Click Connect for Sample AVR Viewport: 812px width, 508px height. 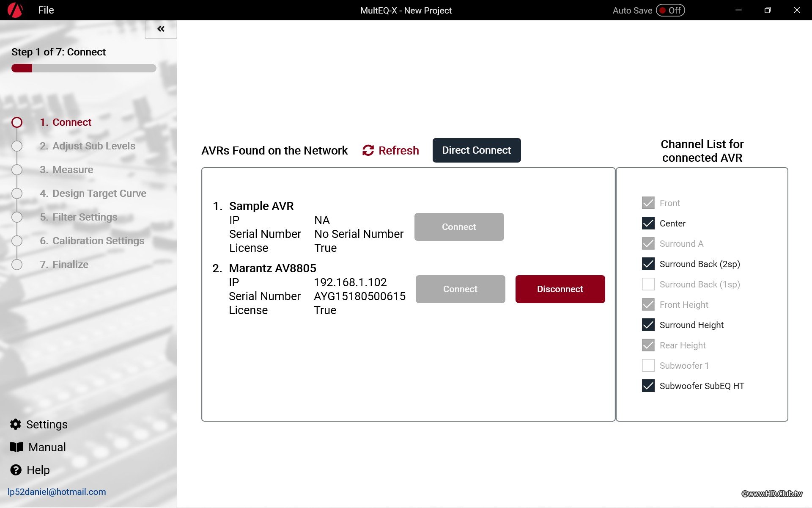pyautogui.click(x=459, y=227)
